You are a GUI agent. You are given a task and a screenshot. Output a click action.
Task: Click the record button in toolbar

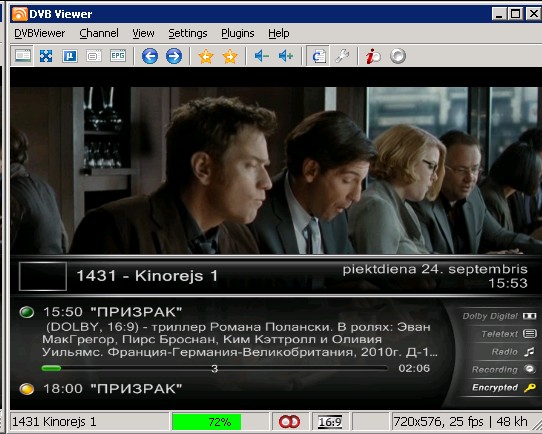398,56
